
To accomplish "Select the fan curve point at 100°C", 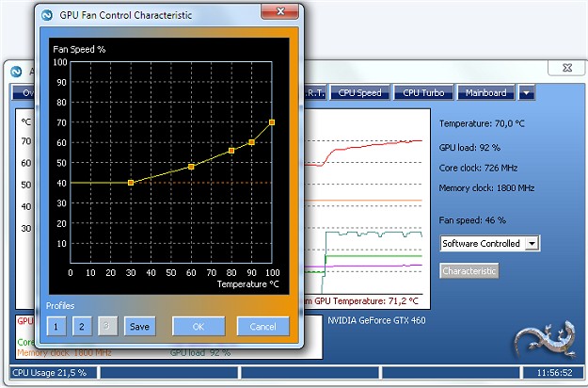I will tap(272, 122).
